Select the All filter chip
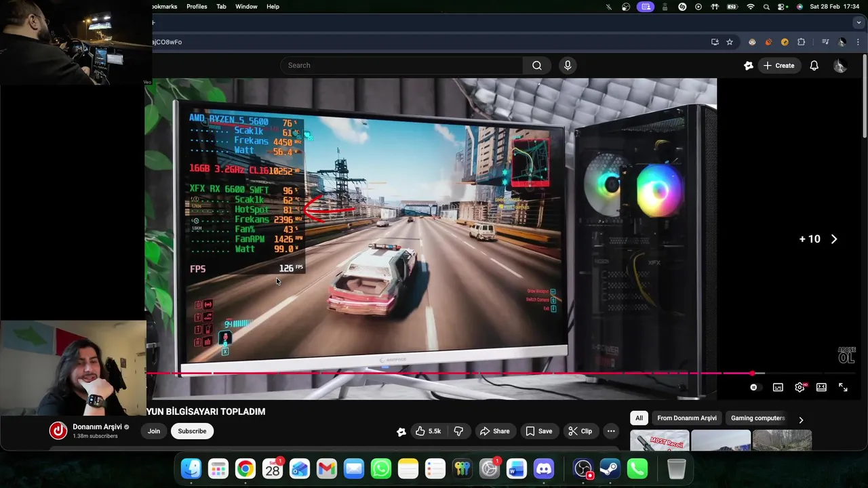 tap(639, 418)
